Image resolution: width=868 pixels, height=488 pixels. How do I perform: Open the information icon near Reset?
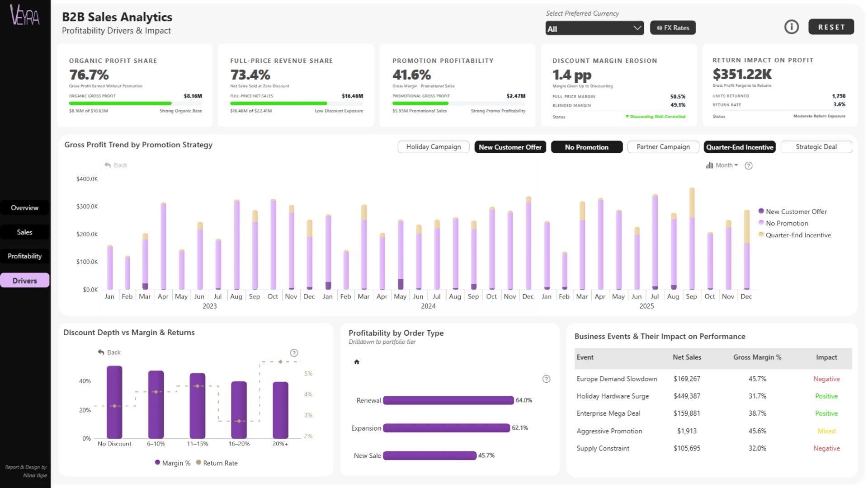[791, 27]
